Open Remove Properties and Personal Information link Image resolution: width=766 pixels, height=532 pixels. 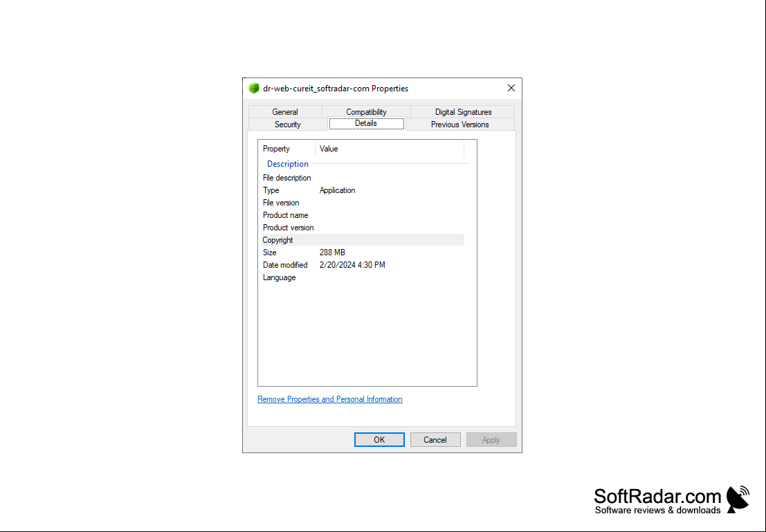pyautogui.click(x=330, y=399)
